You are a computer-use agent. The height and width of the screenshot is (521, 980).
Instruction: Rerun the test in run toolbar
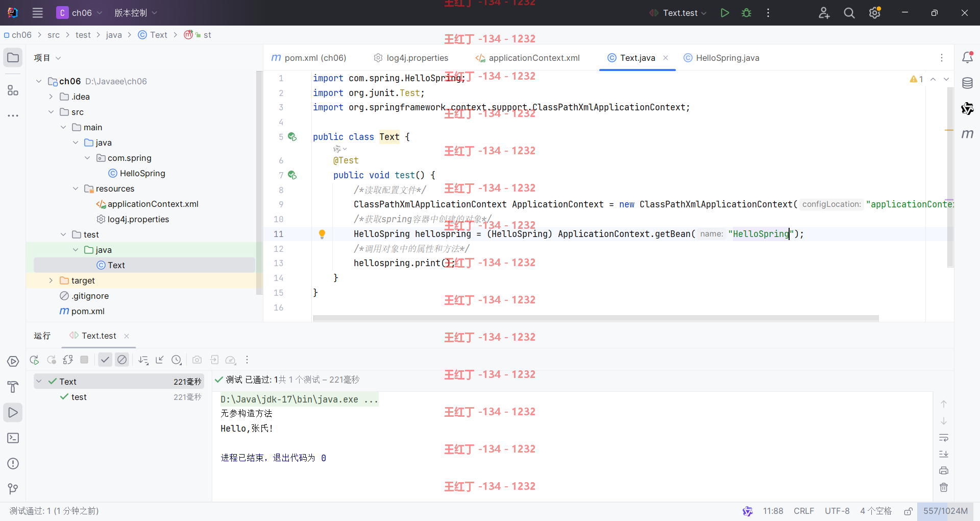point(35,360)
